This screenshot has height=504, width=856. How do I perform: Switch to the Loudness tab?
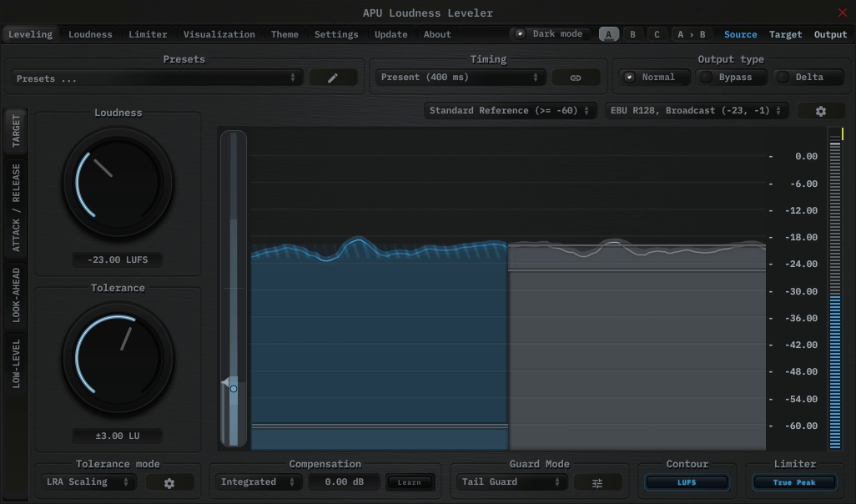tap(90, 34)
